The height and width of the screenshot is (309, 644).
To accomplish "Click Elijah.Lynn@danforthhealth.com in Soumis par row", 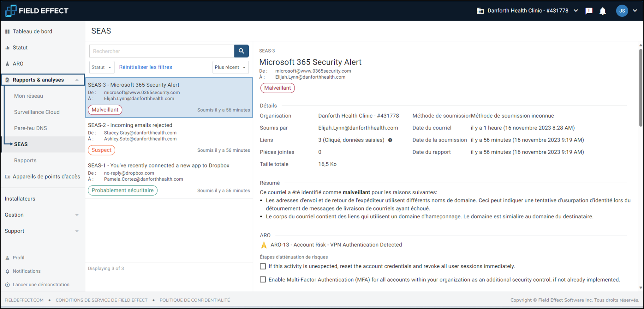I will (x=358, y=128).
